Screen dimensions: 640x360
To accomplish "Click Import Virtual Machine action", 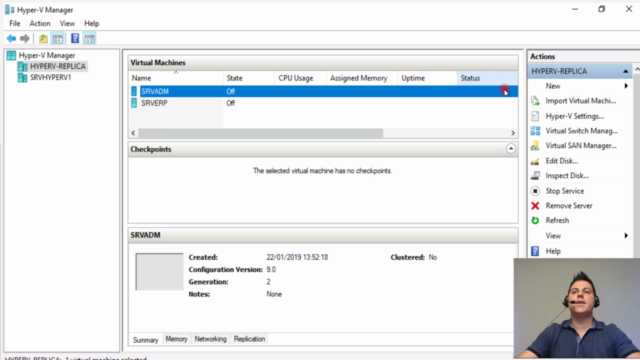I will tap(580, 101).
